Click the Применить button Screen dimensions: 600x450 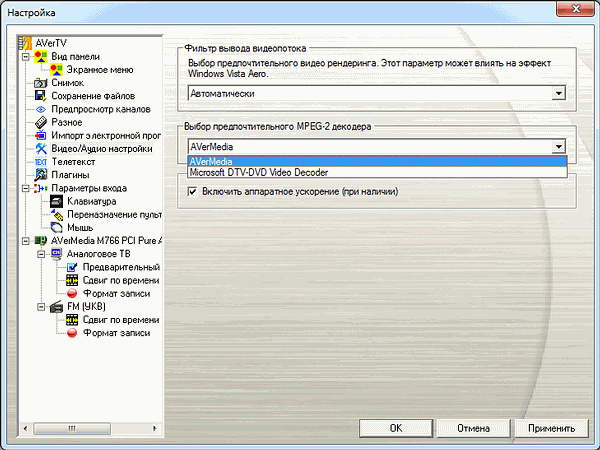[552, 428]
